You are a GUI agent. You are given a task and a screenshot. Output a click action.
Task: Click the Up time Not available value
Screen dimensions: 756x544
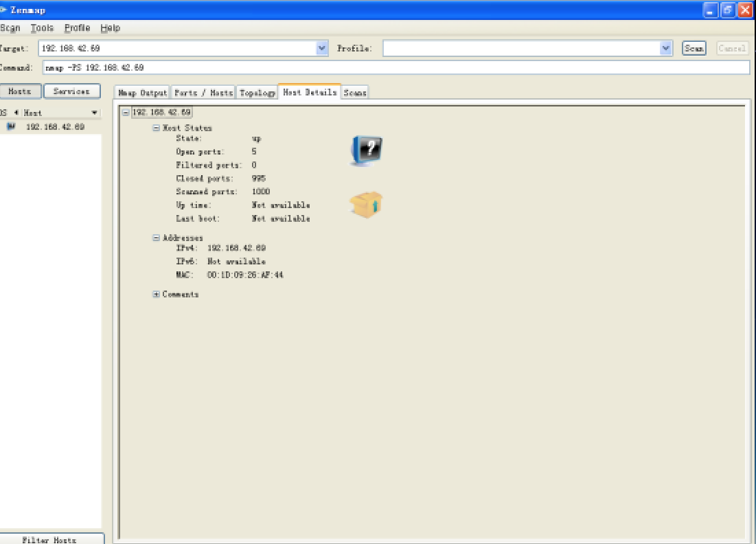point(281,205)
